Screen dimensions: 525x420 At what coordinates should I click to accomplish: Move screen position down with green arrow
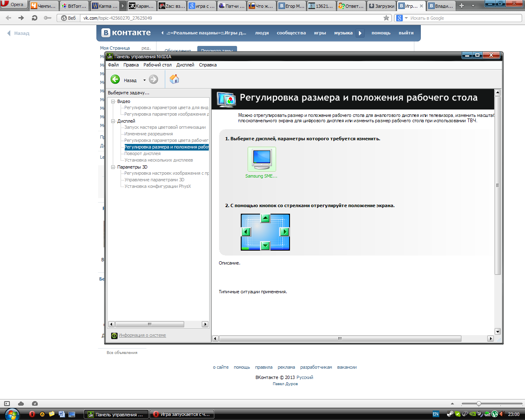[x=265, y=246]
